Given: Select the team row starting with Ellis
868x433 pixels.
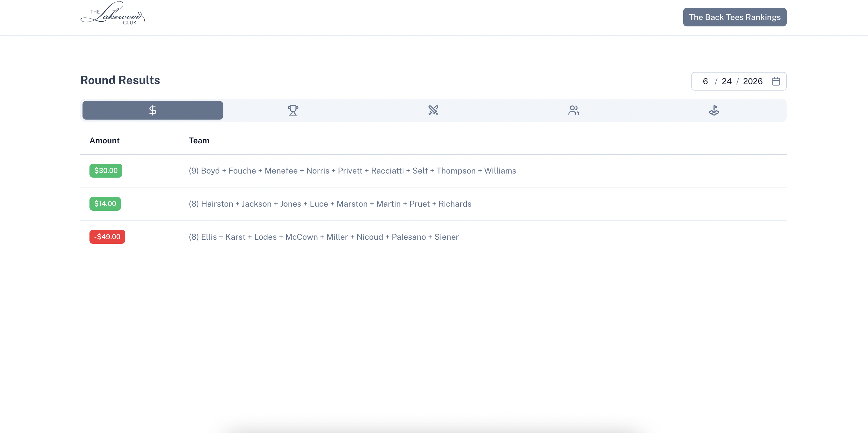Looking at the screenshot, I should pos(433,237).
